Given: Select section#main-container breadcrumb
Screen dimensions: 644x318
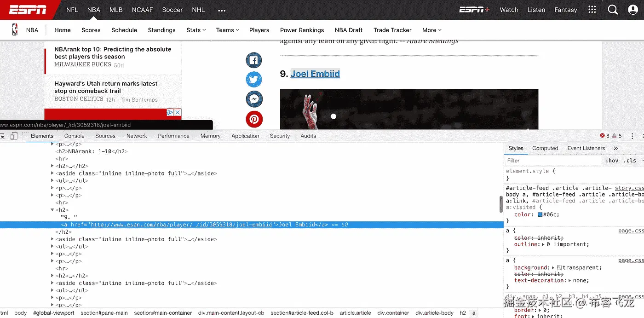Looking at the screenshot, I should (x=163, y=313).
